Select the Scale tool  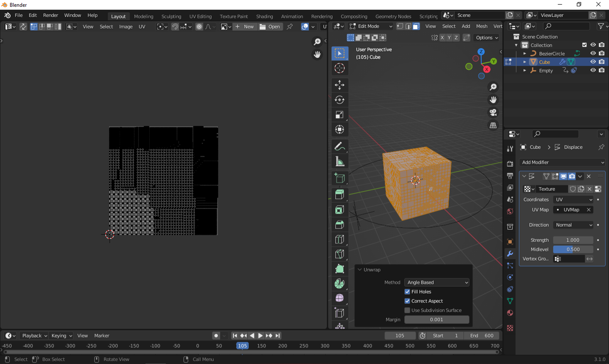tap(339, 115)
